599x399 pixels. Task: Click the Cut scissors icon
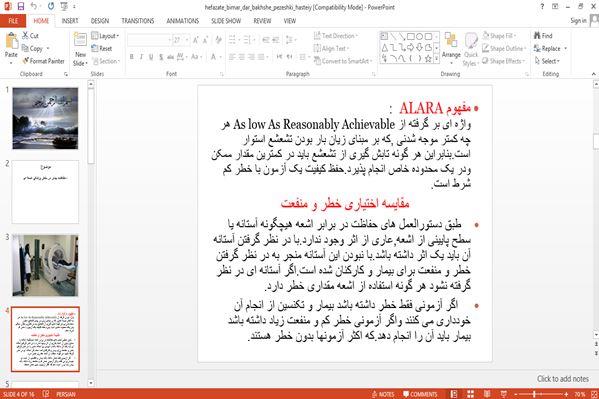tap(25, 36)
